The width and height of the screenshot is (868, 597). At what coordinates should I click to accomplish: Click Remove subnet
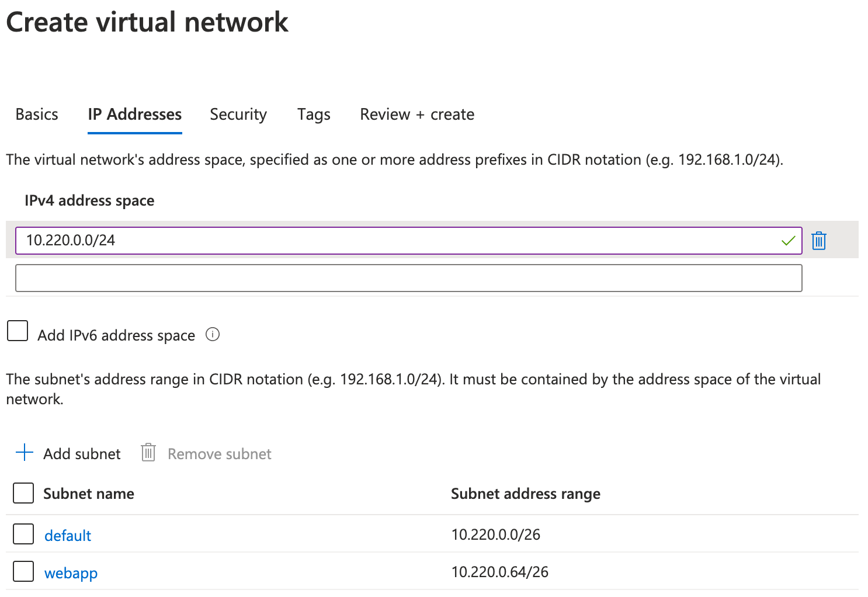point(219,453)
